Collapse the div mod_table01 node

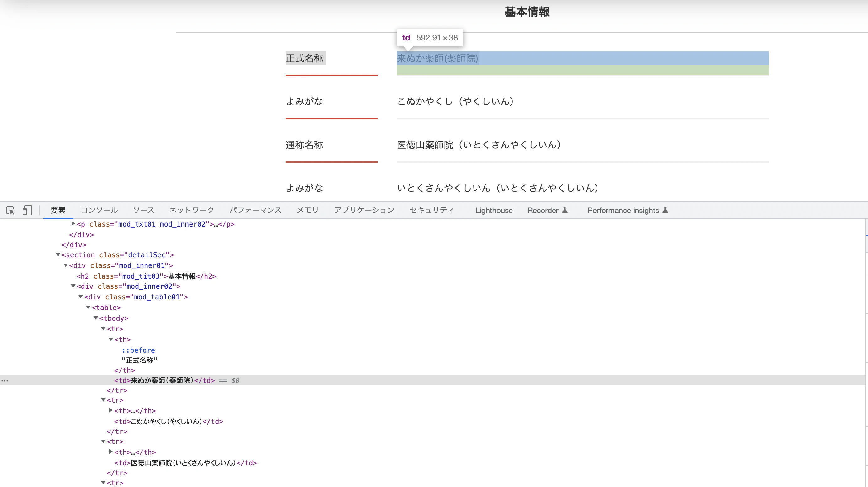point(81,297)
